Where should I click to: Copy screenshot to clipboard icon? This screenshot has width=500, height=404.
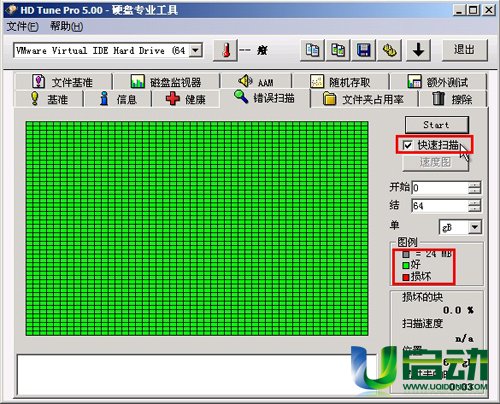338,50
